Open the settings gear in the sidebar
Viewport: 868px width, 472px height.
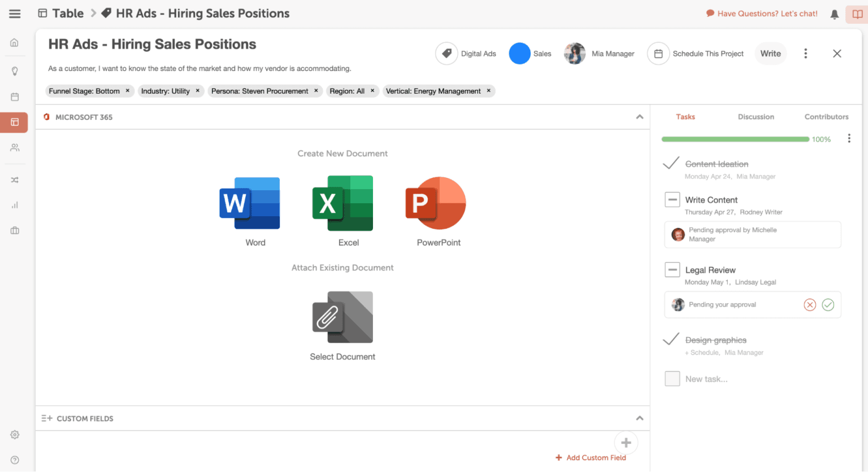point(15,435)
